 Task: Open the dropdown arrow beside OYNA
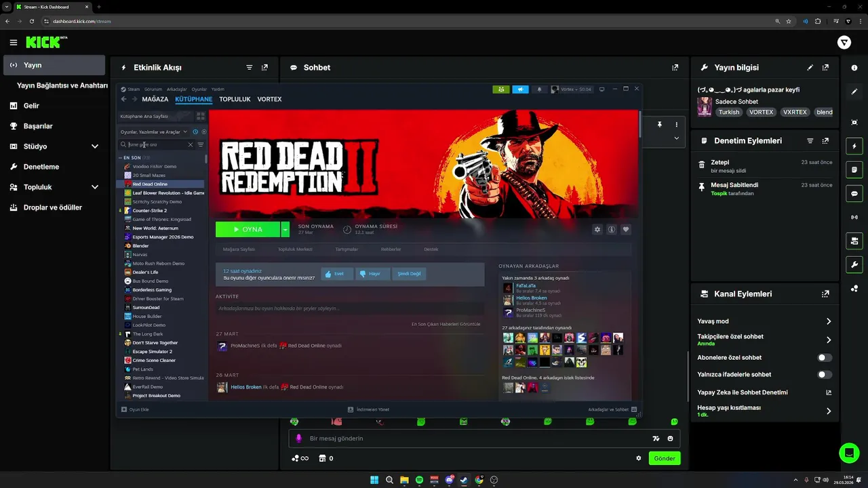pos(285,230)
